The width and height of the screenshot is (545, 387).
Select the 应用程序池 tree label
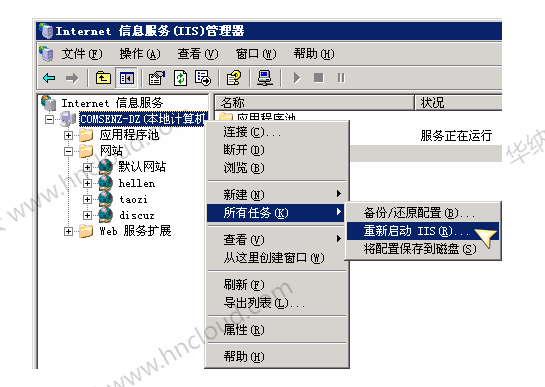click(129, 135)
